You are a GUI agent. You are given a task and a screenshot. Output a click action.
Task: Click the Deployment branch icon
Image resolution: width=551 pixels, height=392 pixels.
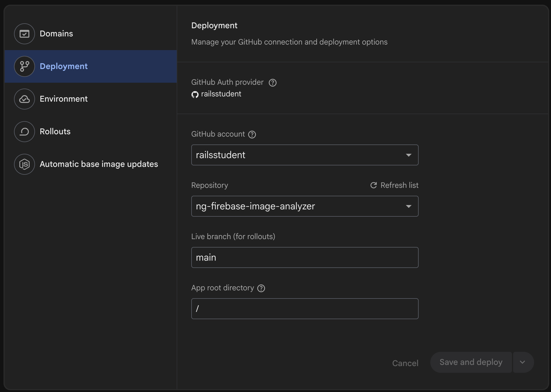click(x=24, y=66)
